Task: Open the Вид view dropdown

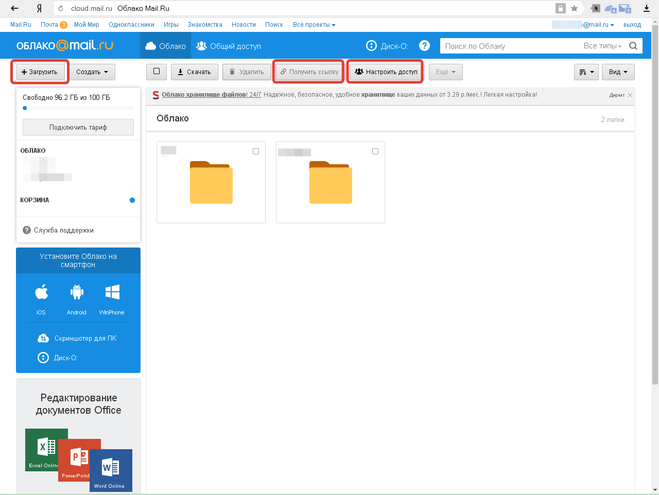Action: (x=621, y=72)
